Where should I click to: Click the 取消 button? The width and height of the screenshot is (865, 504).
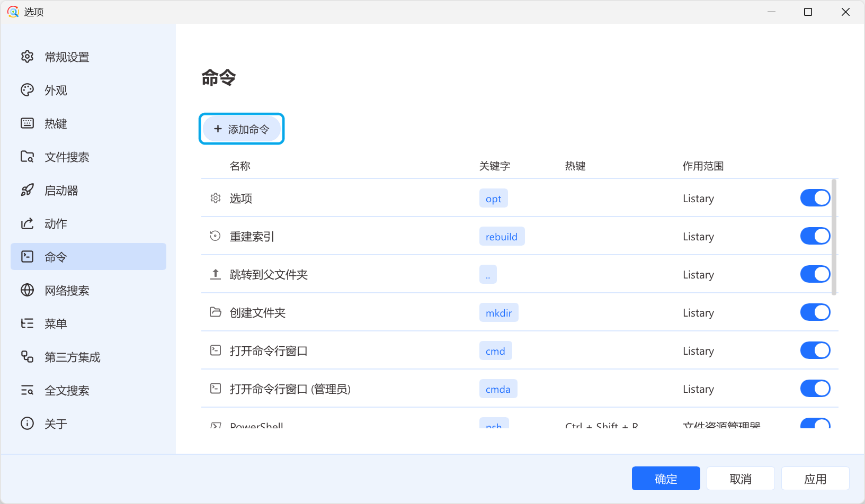pyautogui.click(x=741, y=479)
